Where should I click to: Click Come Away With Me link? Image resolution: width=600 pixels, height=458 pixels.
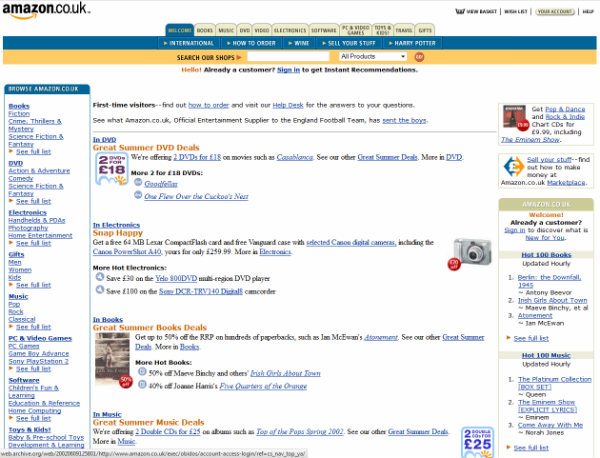coord(550,425)
